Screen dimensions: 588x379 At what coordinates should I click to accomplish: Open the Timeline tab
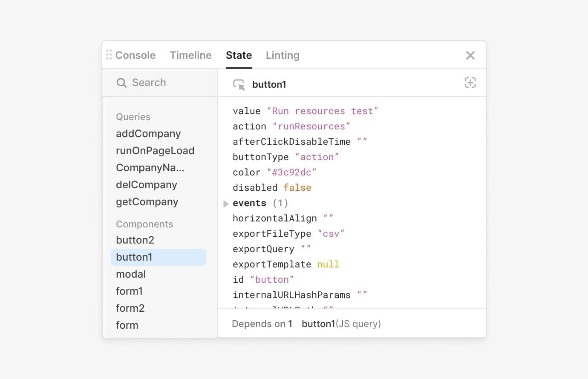[x=190, y=55]
